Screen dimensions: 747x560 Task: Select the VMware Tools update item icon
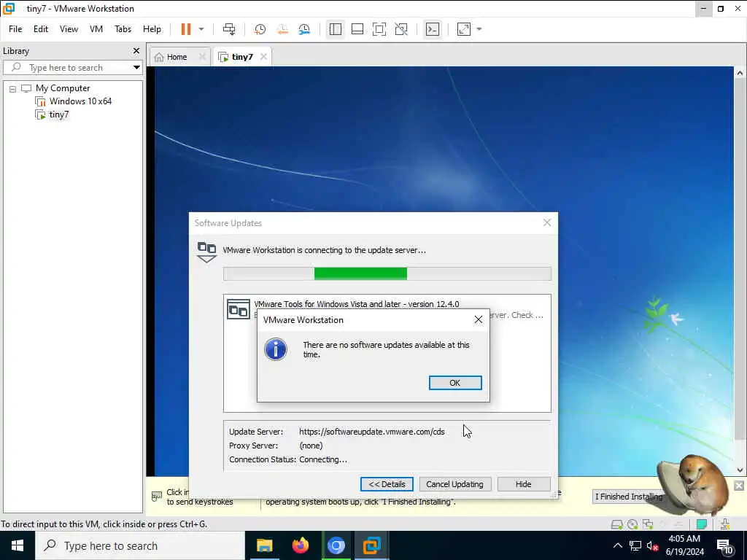click(x=239, y=310)
